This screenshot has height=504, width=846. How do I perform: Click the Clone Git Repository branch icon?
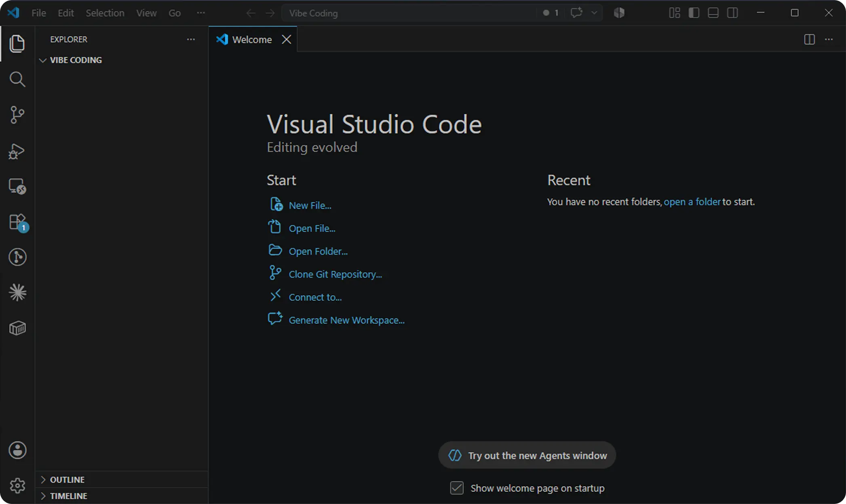pos(275,273)
